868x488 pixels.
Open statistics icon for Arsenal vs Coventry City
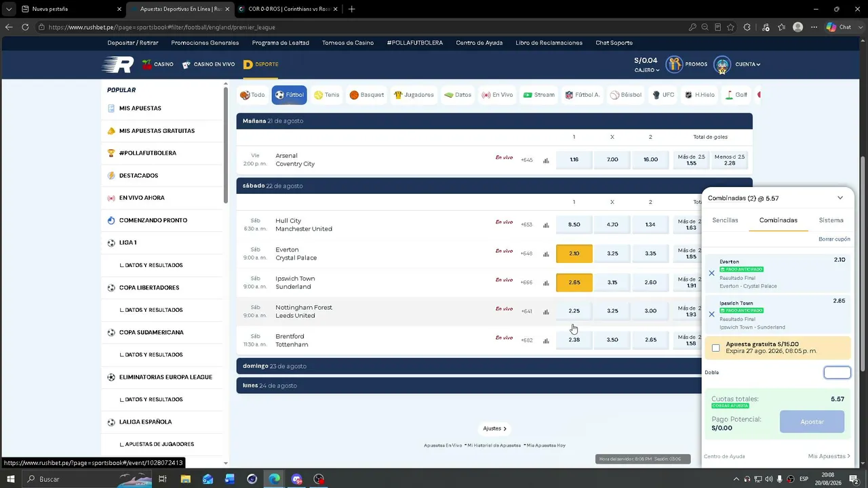coord(546,161)
